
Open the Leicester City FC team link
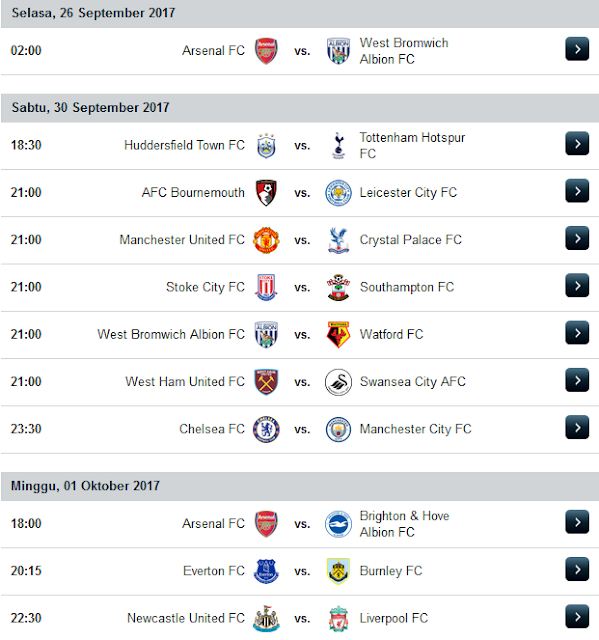pos(408,192)
